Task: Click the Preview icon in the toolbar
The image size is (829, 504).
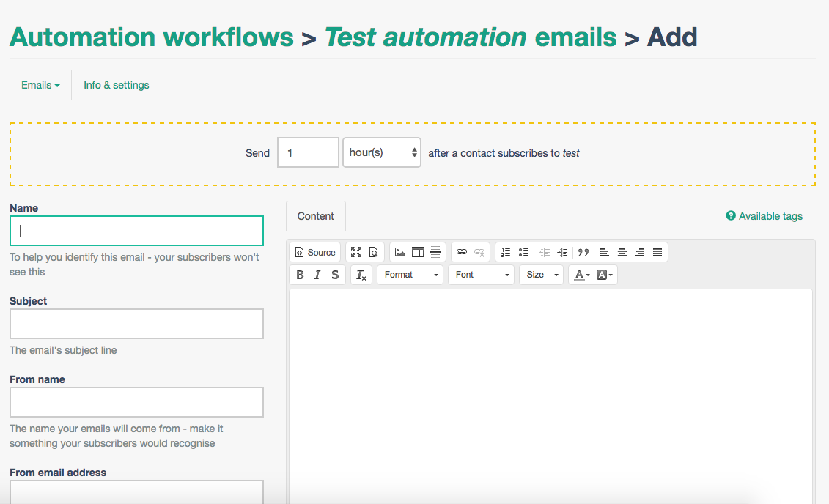Action: click(x=374, y=252)
